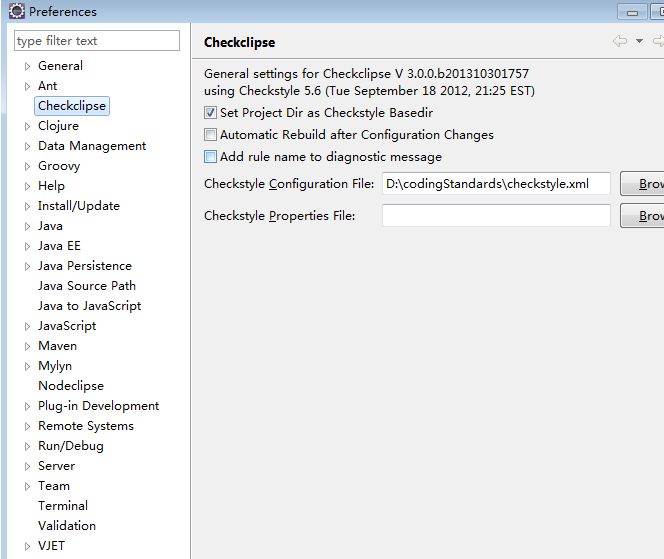Expand the Java tree node
The height and width of the screenshot is (559, 664).
(x=28, y=226)
